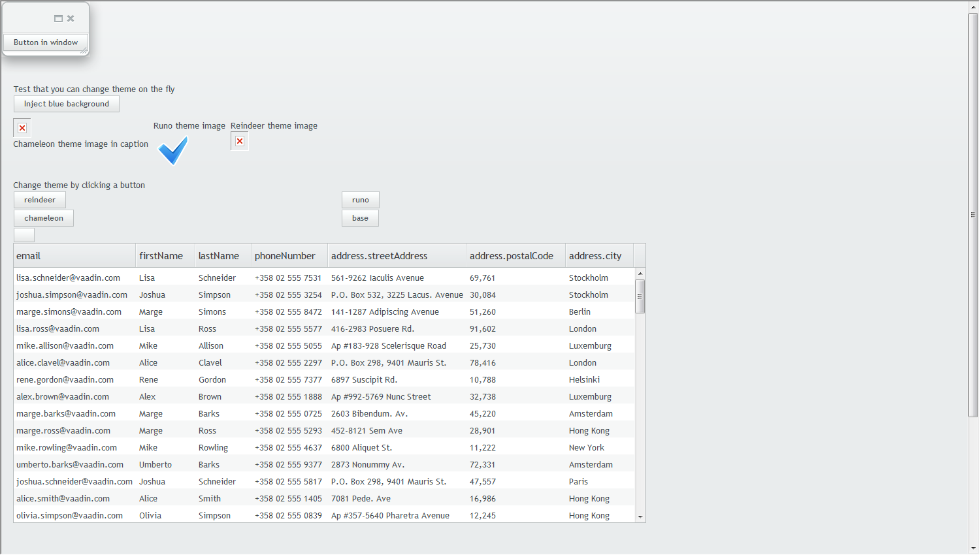The image size is (980, 555).
Task: Switch to the base theme
Action: click(x=360, y=218)
